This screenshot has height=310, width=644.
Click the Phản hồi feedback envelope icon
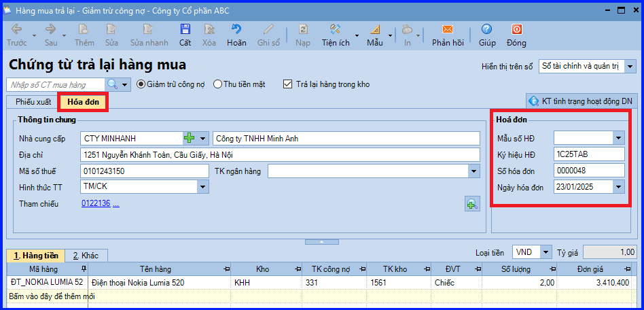coord(448,29)
